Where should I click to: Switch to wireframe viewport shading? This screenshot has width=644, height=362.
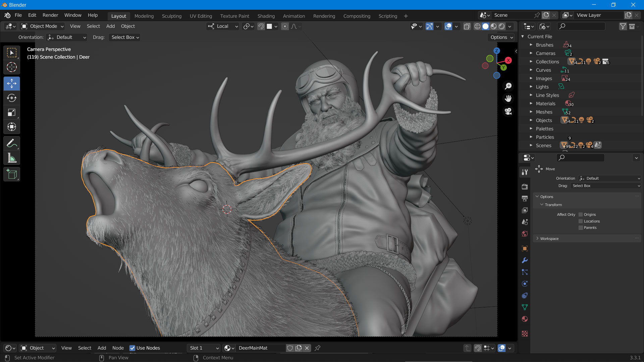tap(477, 26)
